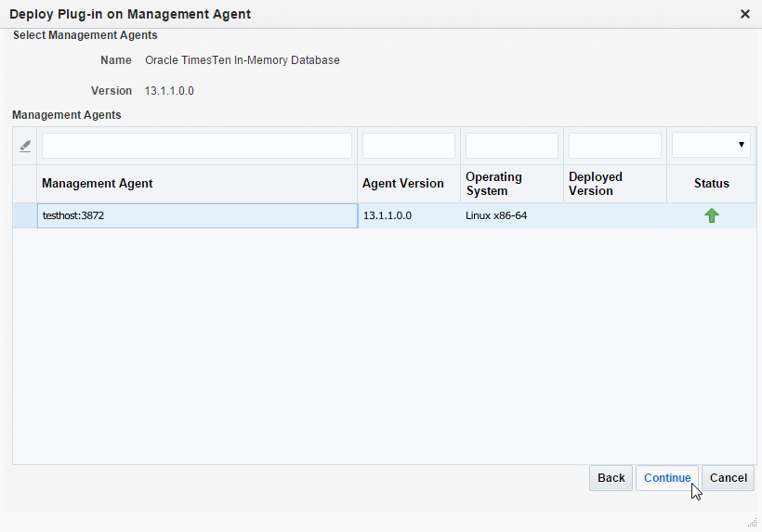Close the Deploy Plug-in dialog
The width and height of the screenshot is (762, 532).
[745, 14]
